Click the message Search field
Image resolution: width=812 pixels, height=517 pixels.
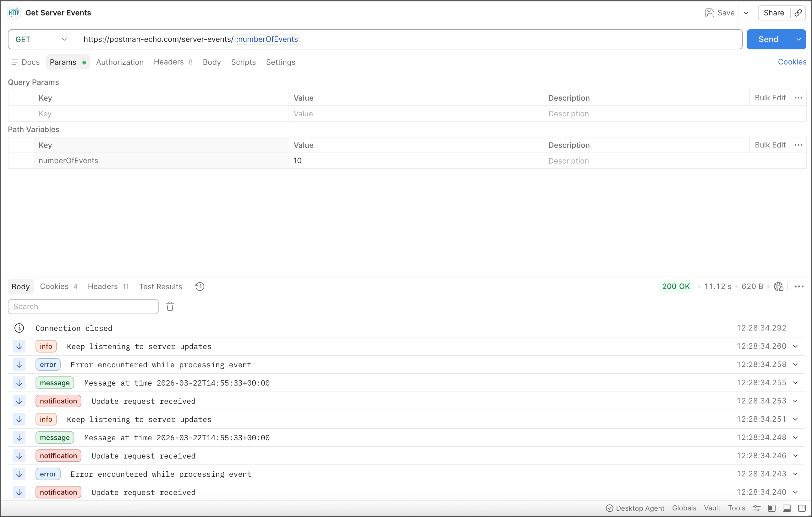83,306
